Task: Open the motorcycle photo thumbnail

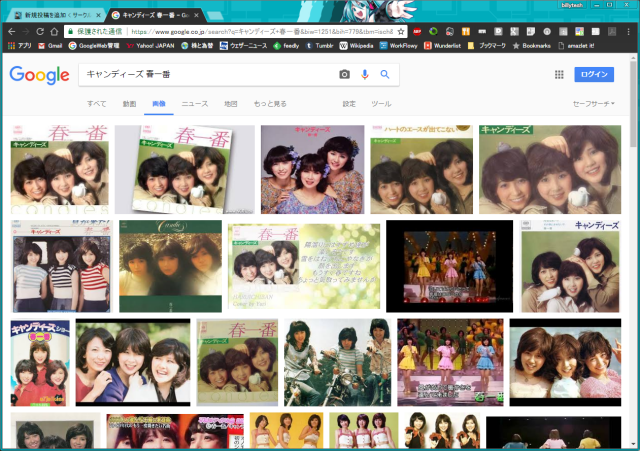Action: [337, 362]
